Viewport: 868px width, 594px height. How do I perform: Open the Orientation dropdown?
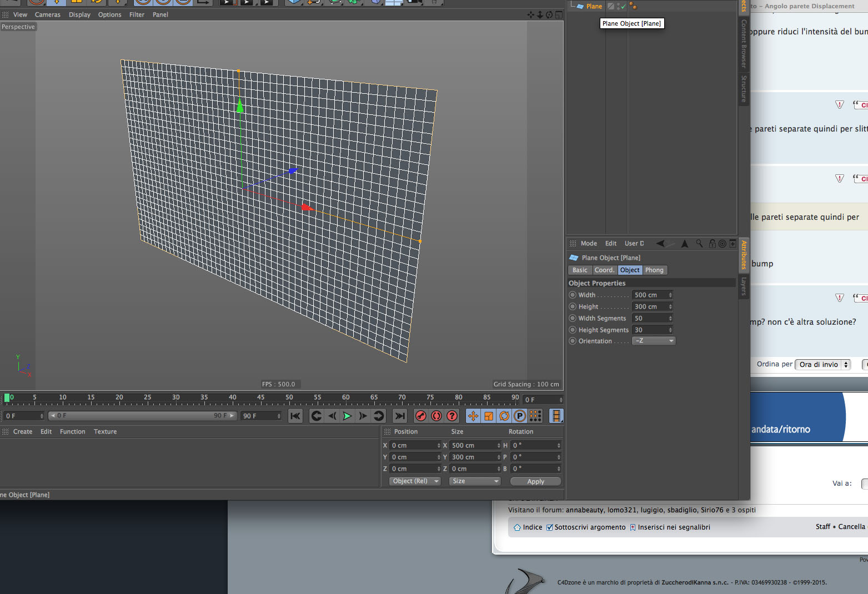point(654,341)
